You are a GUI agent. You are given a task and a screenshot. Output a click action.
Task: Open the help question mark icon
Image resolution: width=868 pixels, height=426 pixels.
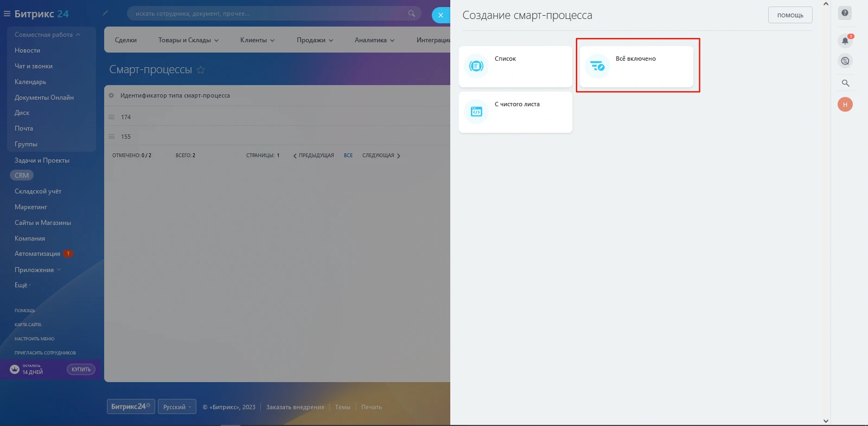(x=845, y=13)
